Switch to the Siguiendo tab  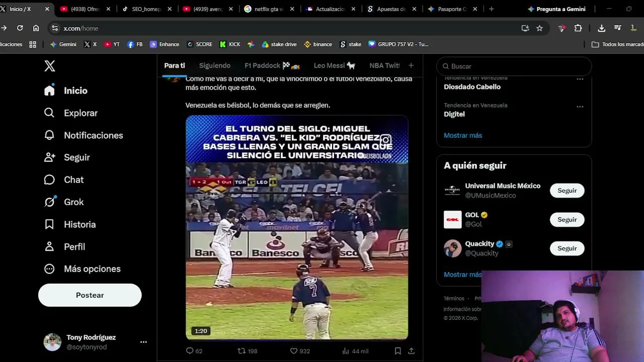click(x=215, y=65)
